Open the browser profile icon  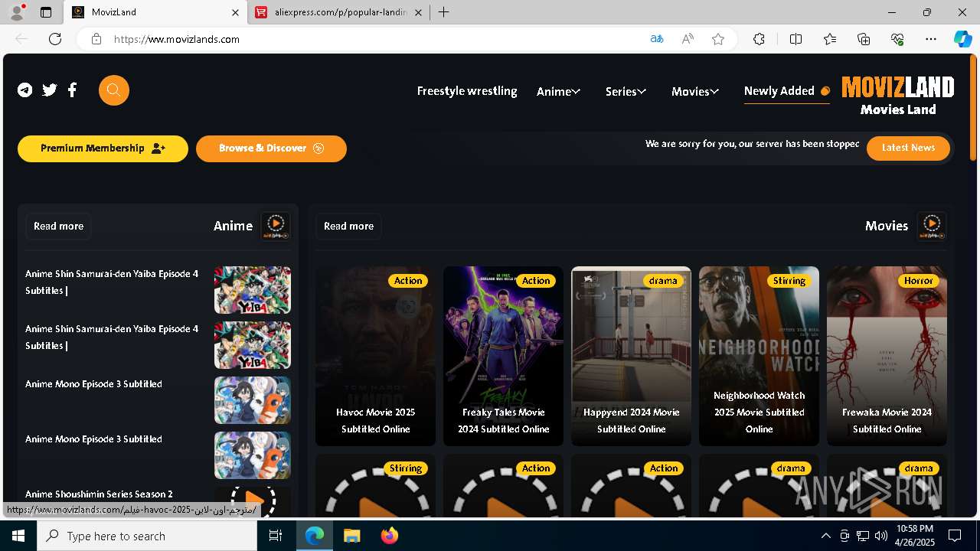click(x=17, y=12)
